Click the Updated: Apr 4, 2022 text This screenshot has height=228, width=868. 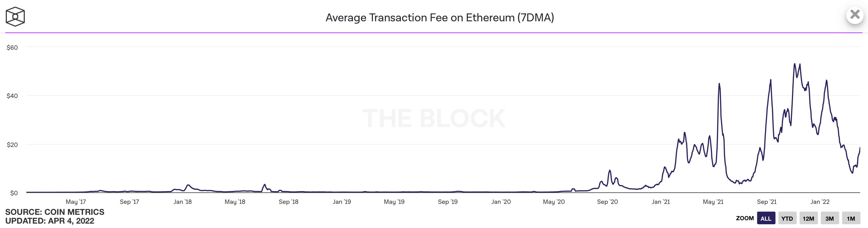50,221
